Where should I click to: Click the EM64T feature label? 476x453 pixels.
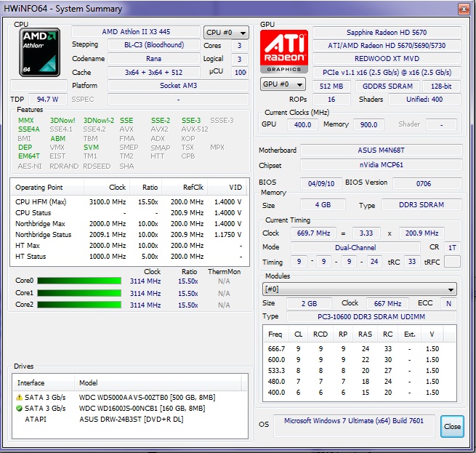coord(29,156)
